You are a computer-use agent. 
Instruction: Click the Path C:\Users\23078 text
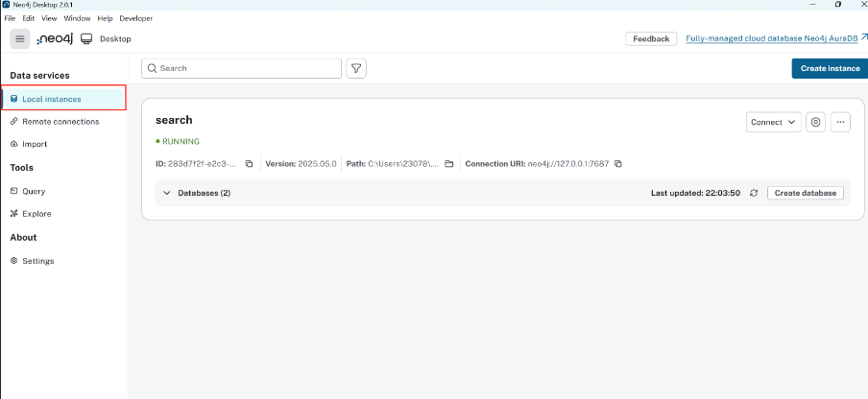click(394, 164)
